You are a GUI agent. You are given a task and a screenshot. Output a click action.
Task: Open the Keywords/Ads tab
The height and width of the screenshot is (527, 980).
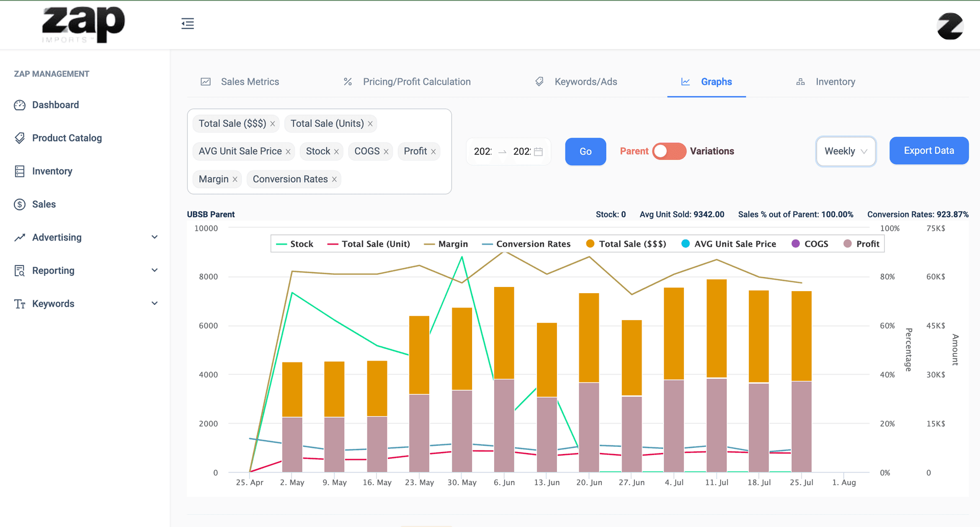point(585,82)
